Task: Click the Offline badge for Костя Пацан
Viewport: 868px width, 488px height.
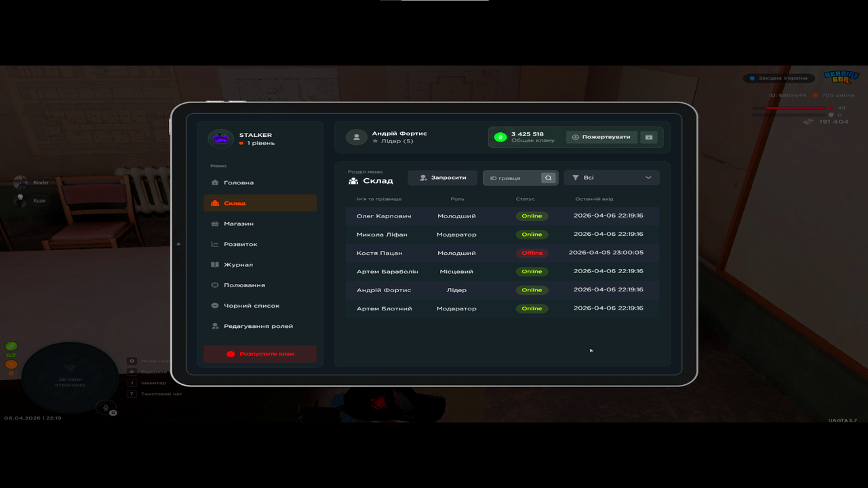Action: coord(532,253)
